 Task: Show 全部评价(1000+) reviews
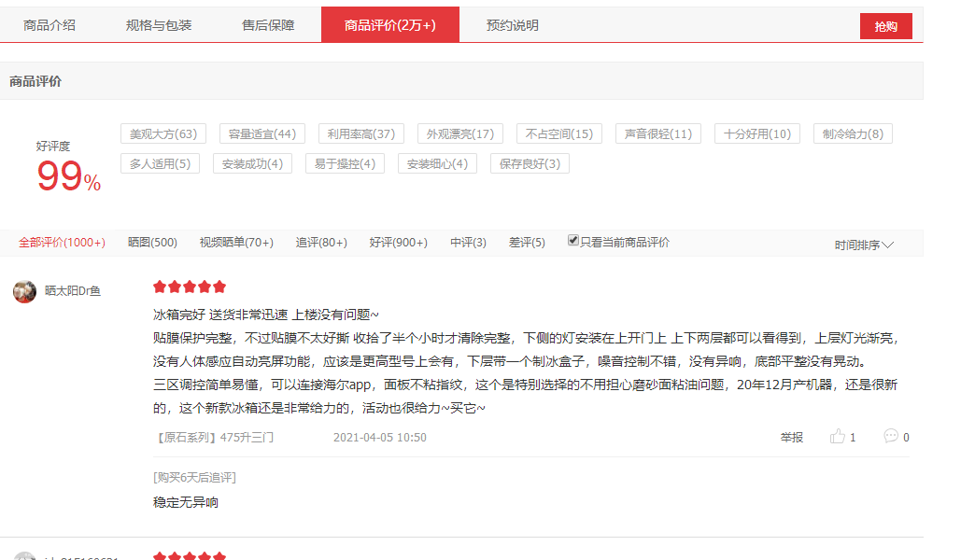pos(62,243)
